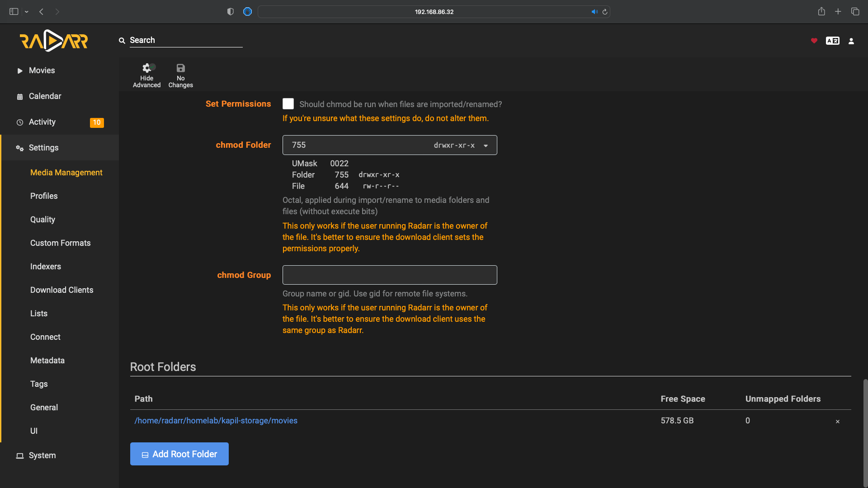Go to UI settings
Viewport: 868px width, 488px height.
tap(34, 431)
